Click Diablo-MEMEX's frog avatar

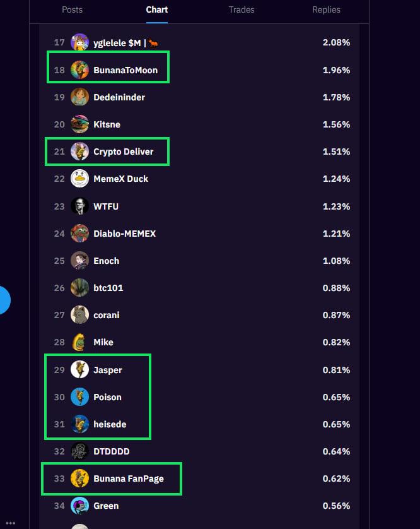(x=79, y=234)
